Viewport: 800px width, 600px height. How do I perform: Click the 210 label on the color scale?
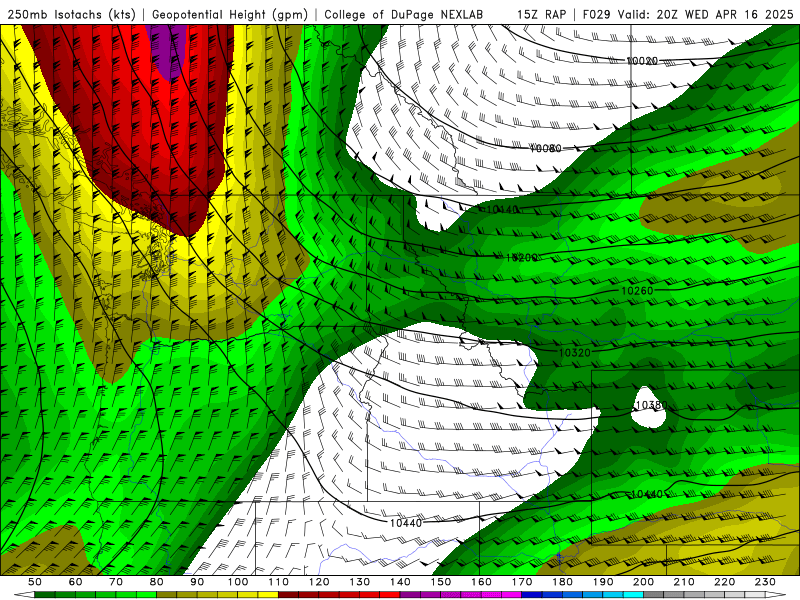(x=684, y=582)
